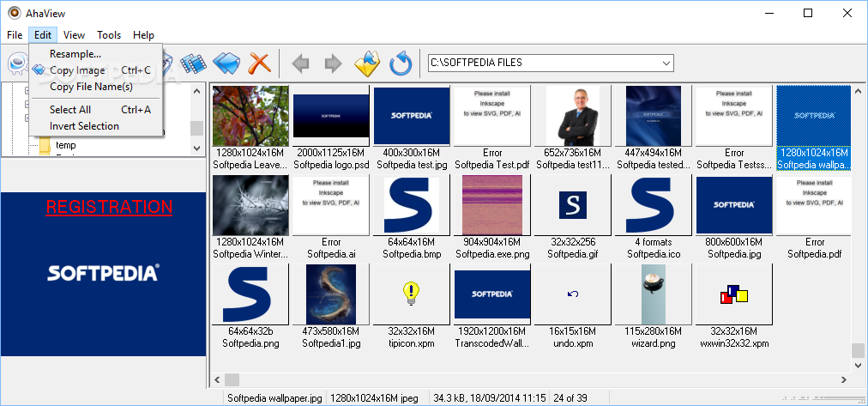This screenshot has height=406, width=868.
Task: Click the C:\SOFTPEDIA FILES path field
Action: [x=551, y=64]
